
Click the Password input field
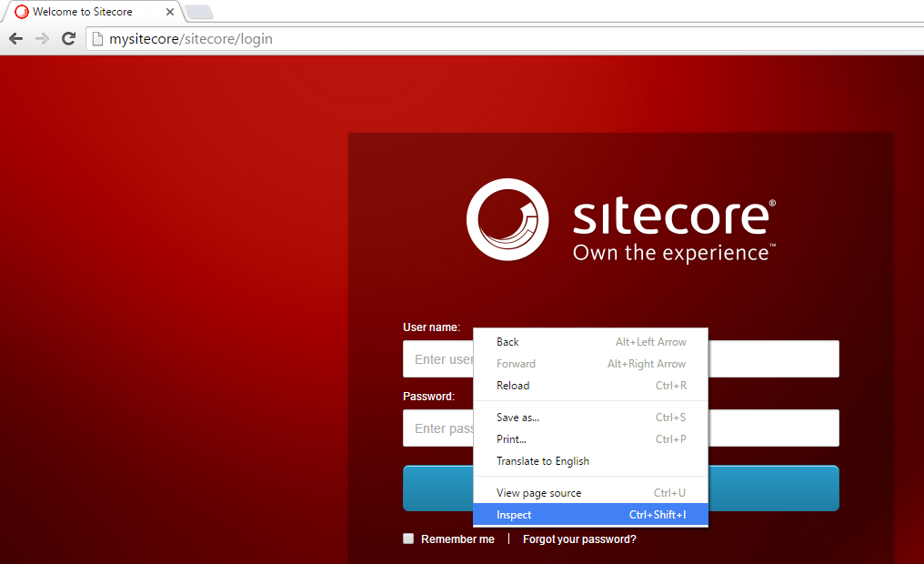621,428
